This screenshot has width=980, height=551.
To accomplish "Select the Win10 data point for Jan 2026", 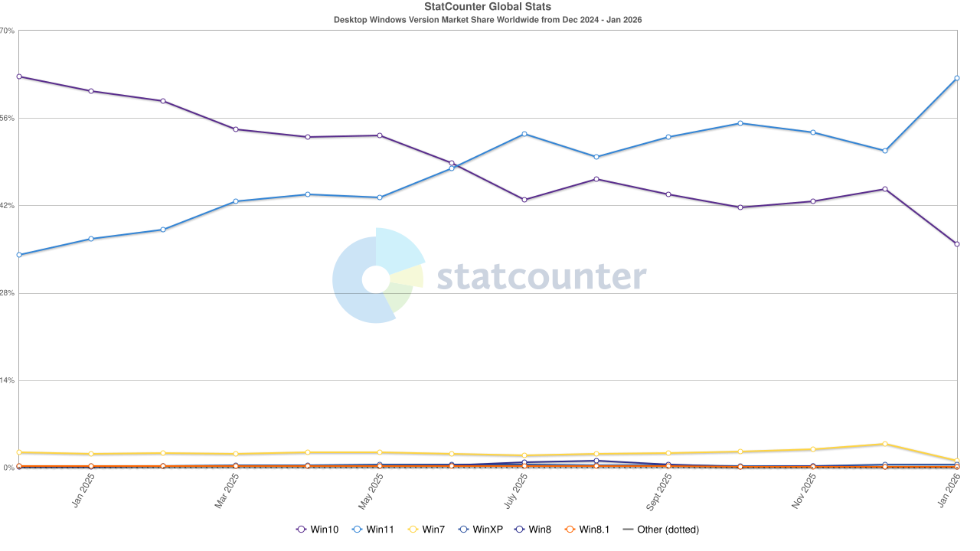I will (957, 244).
